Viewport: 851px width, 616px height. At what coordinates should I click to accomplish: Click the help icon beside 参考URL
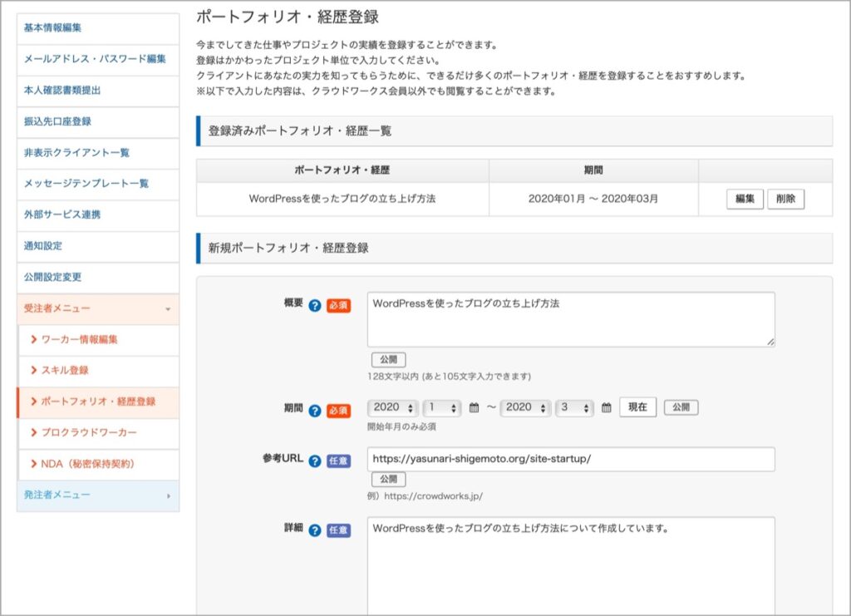pyautogui.click(x=315, y=461)
